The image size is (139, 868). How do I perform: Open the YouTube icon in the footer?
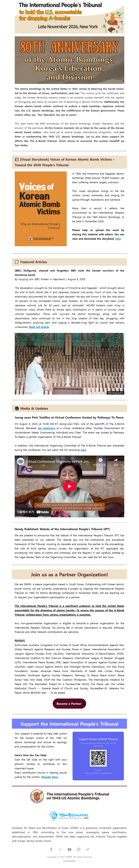pos(69,850)
